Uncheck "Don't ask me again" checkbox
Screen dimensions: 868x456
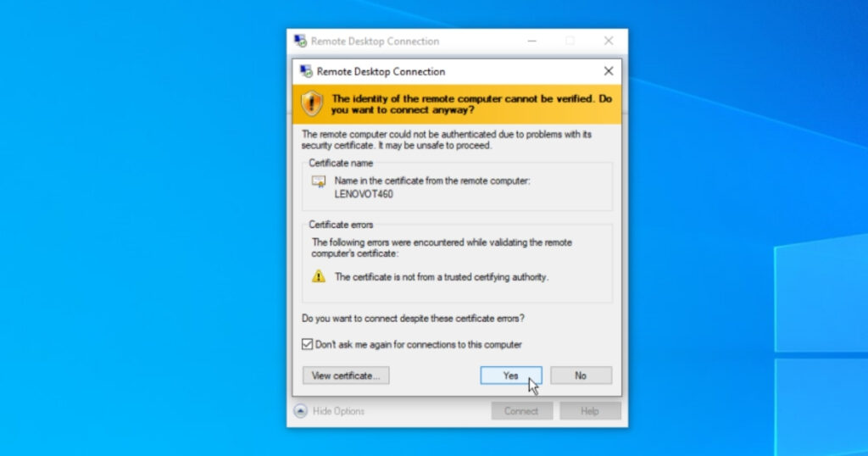tap(308, 345)
